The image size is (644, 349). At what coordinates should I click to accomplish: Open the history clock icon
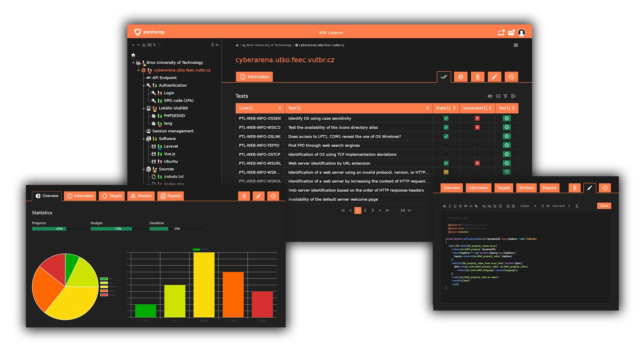pyautogui.click(x=511, y=77)
